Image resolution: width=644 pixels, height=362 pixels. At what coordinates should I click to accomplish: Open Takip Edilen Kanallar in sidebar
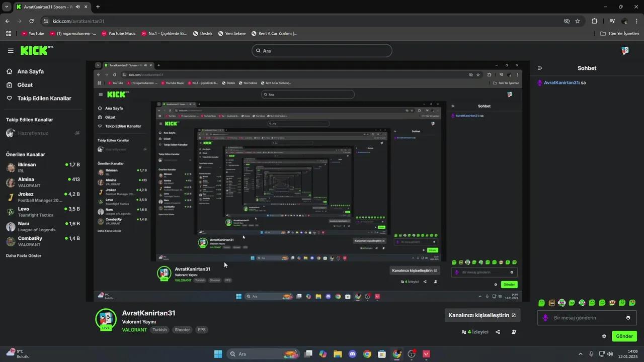pyautogui.click(x=39, y=99)
